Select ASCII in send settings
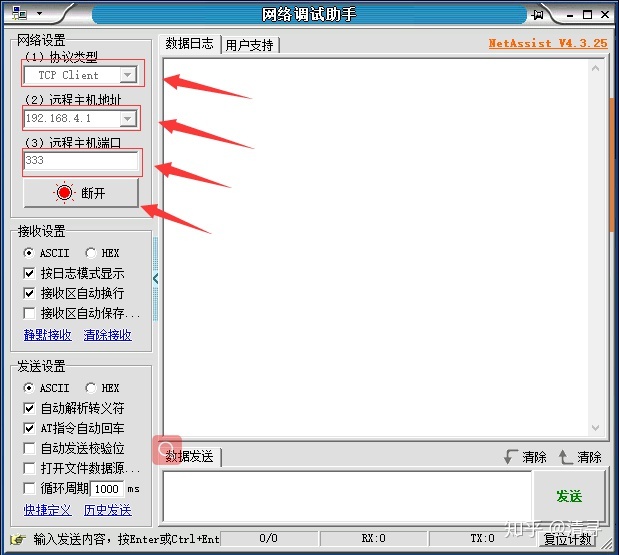Screen dimensions: 619x555 (x=47, y=388)
